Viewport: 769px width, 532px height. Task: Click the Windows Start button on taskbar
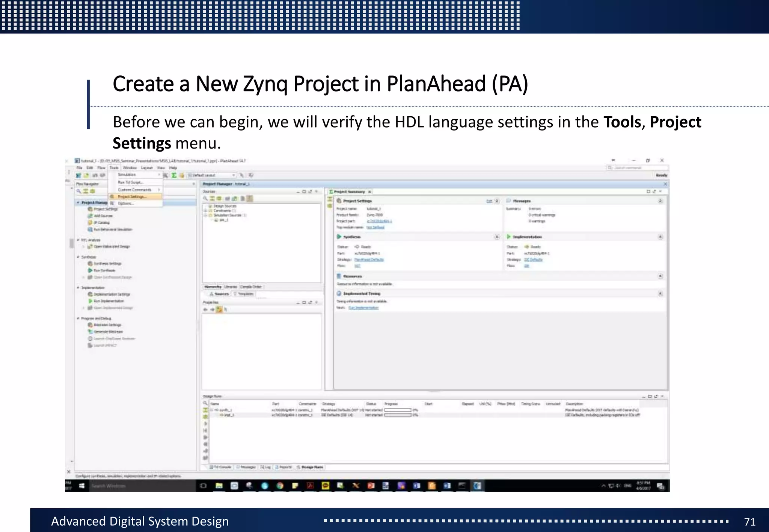point(81,486)
